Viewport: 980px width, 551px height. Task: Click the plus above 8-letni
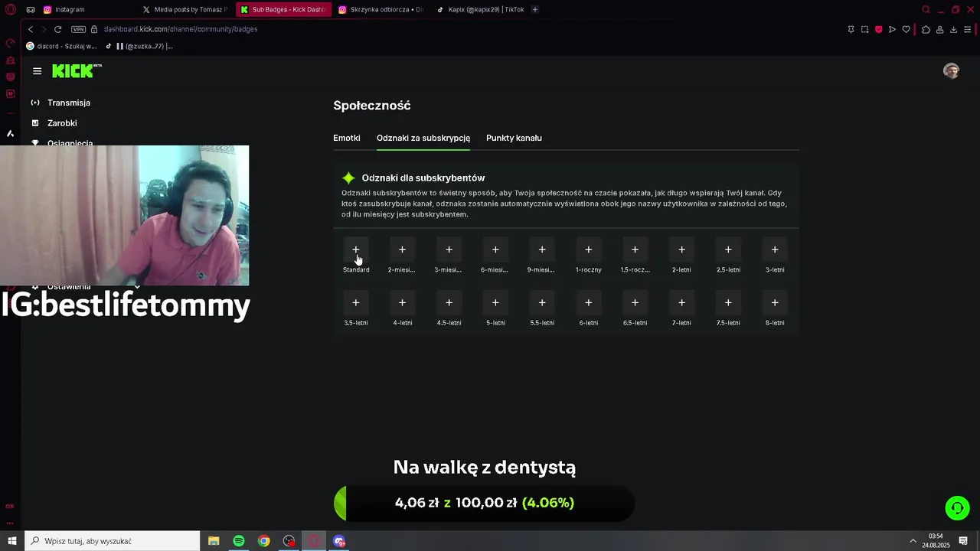(x=775, y=302)
